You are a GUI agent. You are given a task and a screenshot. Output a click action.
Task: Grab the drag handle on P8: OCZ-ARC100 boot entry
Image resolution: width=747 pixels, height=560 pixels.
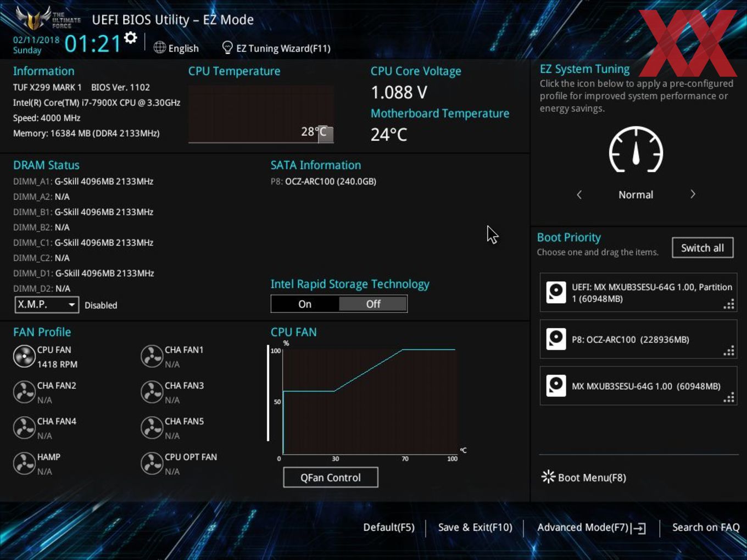[x=729, y=351]
